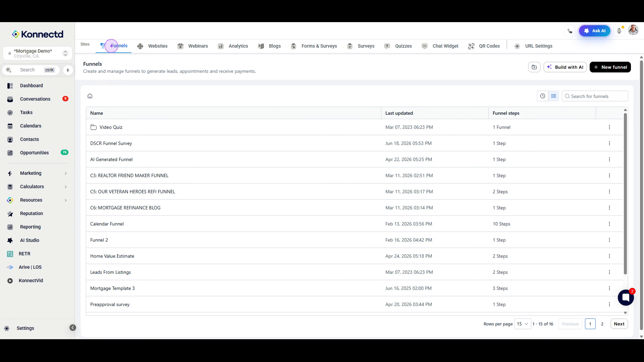Open the *Mortgage Demo* account switcher
644x362 pixels.
[x=37, y=53]
